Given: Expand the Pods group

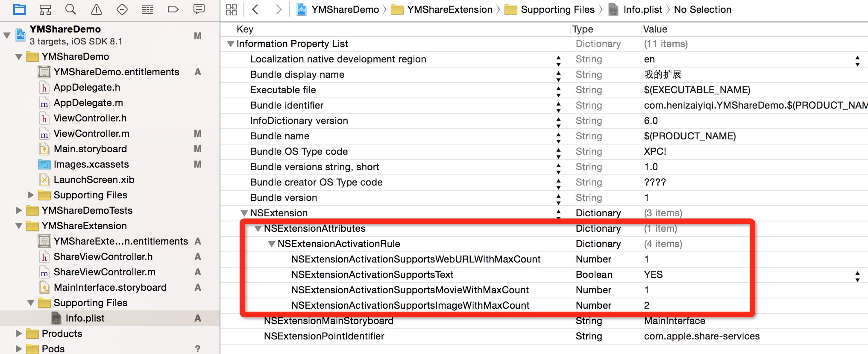Looking at the screenshot, I should click(x=19, y=349).
